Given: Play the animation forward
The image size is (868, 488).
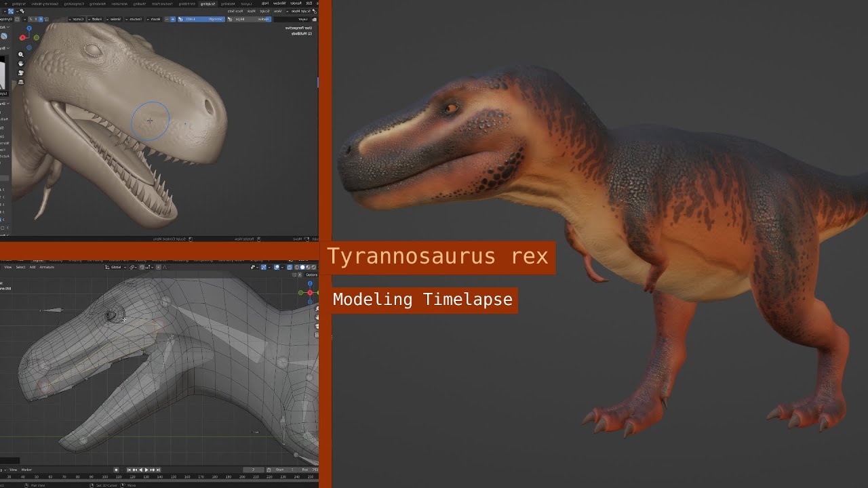Looking at the screenshot, I should coord(146,470).
